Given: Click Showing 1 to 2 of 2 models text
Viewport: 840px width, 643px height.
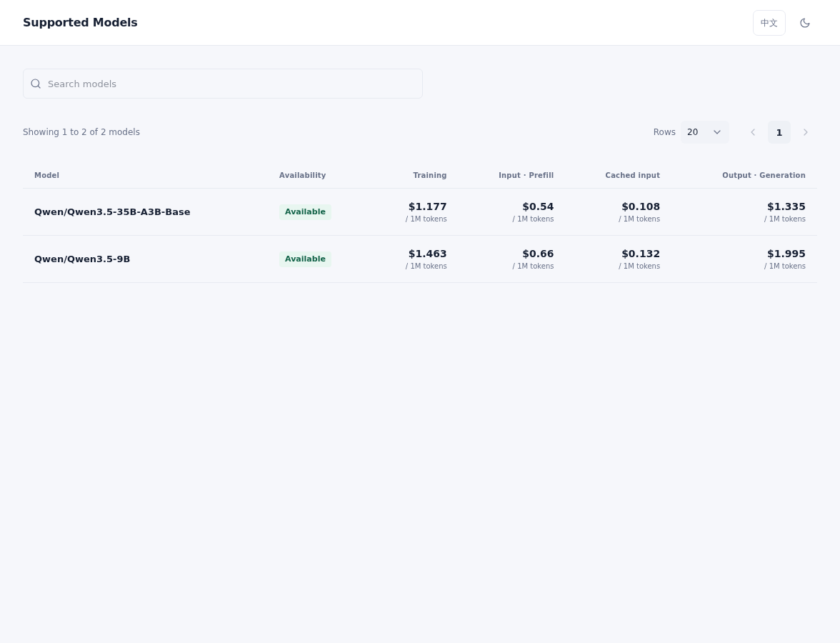Looking at the screenshot, I should [x=81, y=131].
